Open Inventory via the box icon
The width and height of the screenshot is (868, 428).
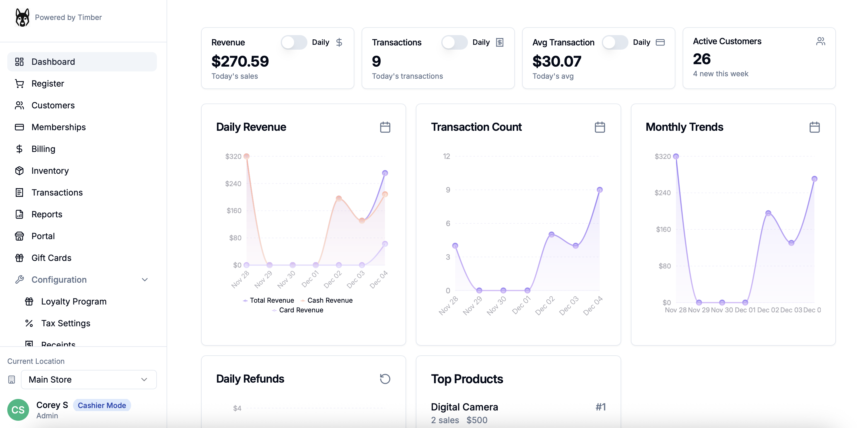pyautogui.click(x=19, y=170)
